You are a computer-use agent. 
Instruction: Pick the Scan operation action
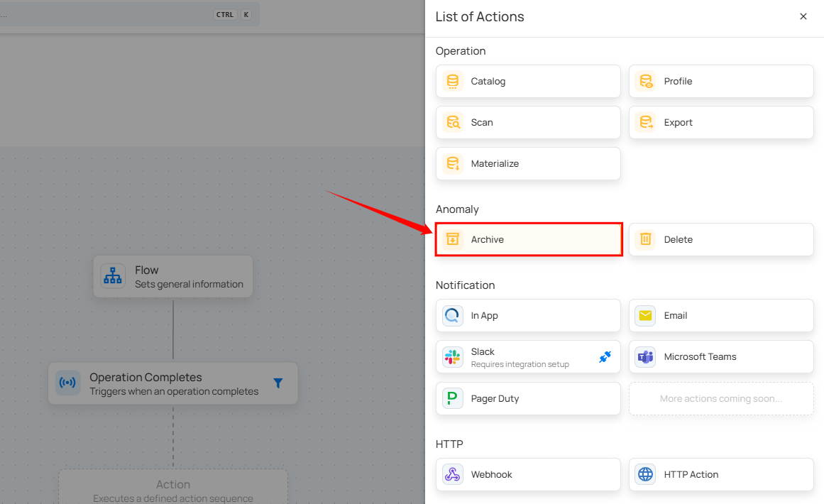click(x=528, y=123)
